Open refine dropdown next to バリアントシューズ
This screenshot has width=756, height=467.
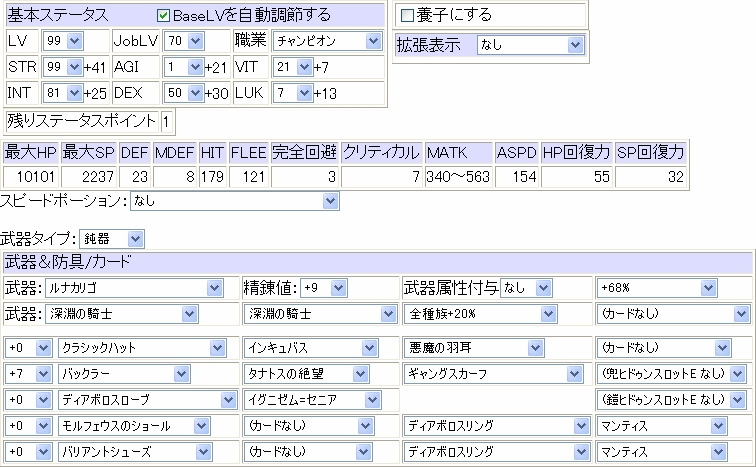28,452
